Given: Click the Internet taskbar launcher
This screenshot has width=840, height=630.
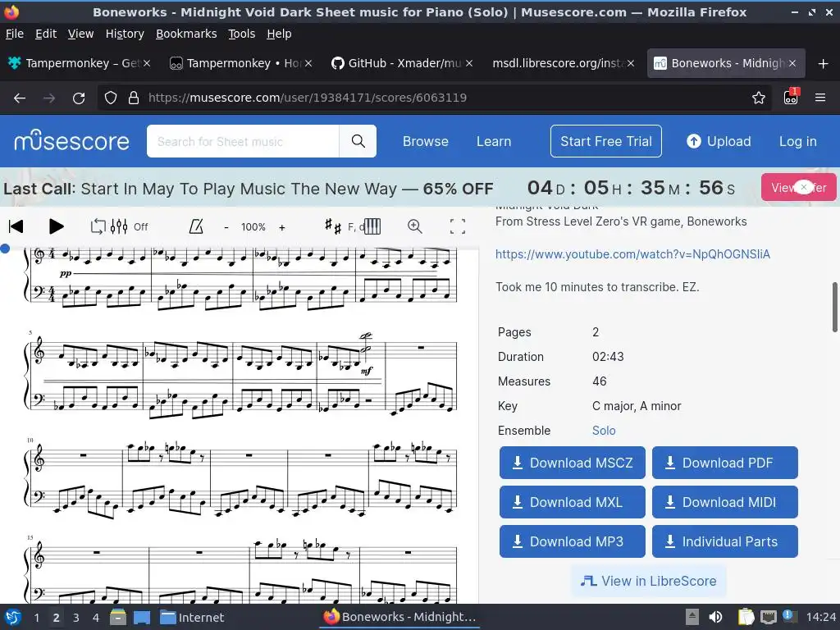Looking at the screenshot, I should [192, 617].
